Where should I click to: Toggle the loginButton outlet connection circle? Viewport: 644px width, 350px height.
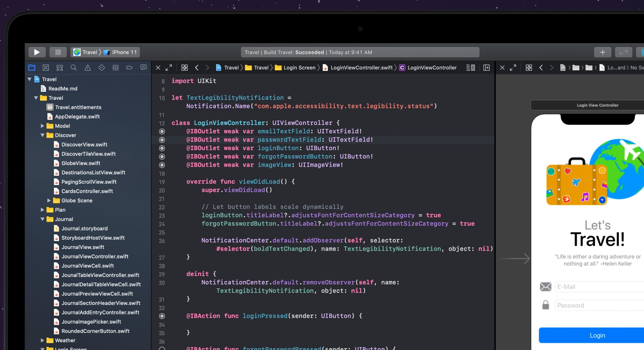point(162,148)
